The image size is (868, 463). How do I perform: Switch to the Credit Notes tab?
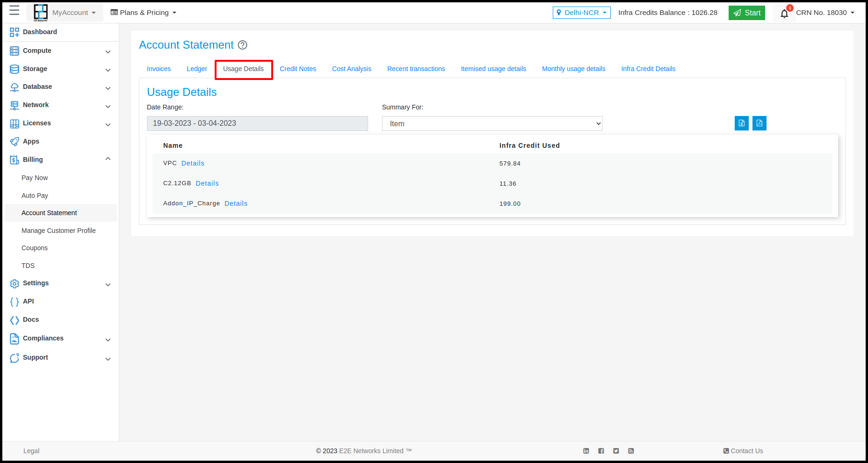coord(298,69)
